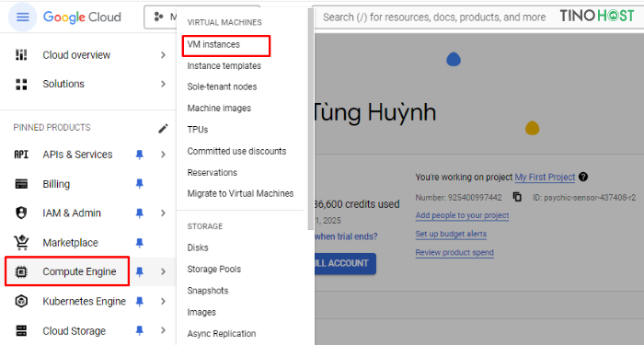Screen dimensions: 644x345
Task: Click the Billing card icon
Action: click(21, 184)
